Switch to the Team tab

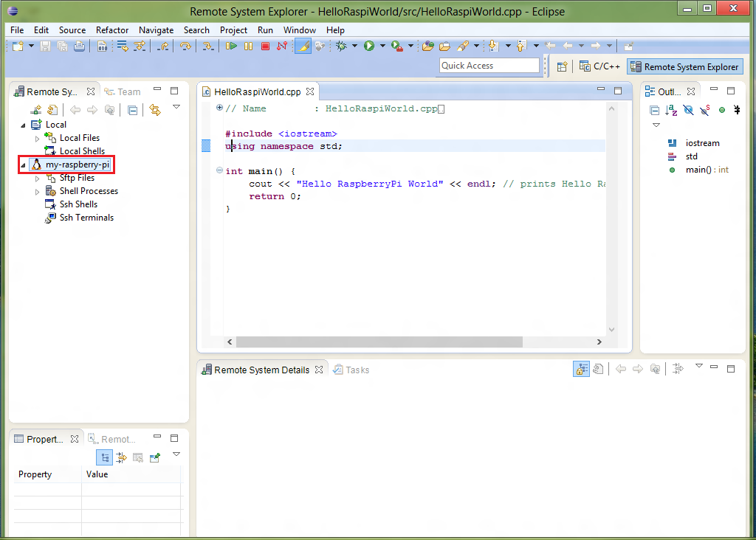coord(123,91)
